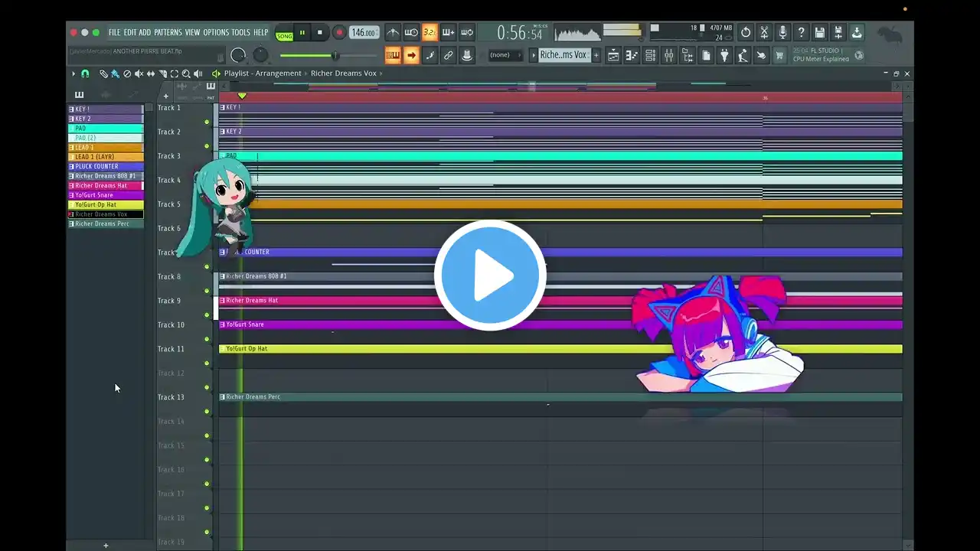Select the playlist Mute tool
This screenshot has height=551, width=980.
tap(139, 73)
